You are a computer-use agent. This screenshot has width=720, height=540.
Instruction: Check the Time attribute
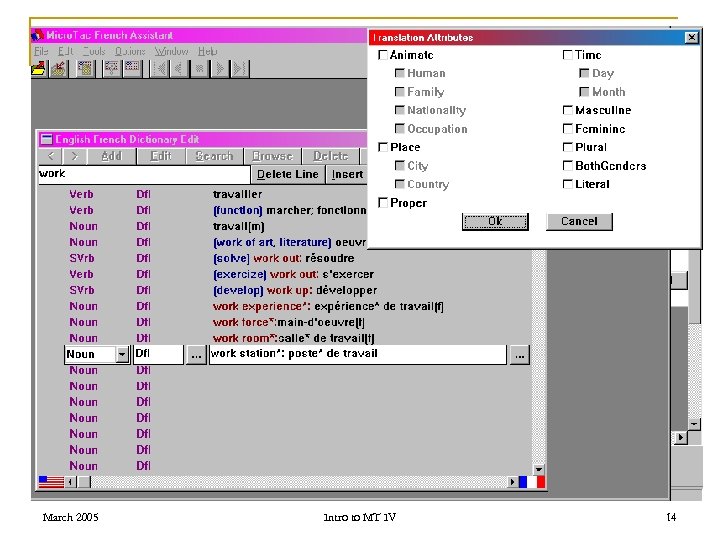click(x=568, y=55)
